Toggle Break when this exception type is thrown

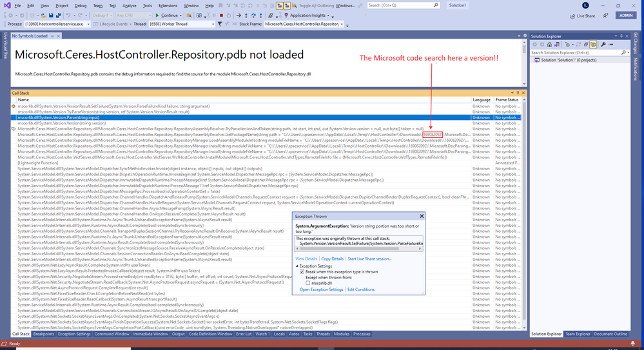pos(302,272)
